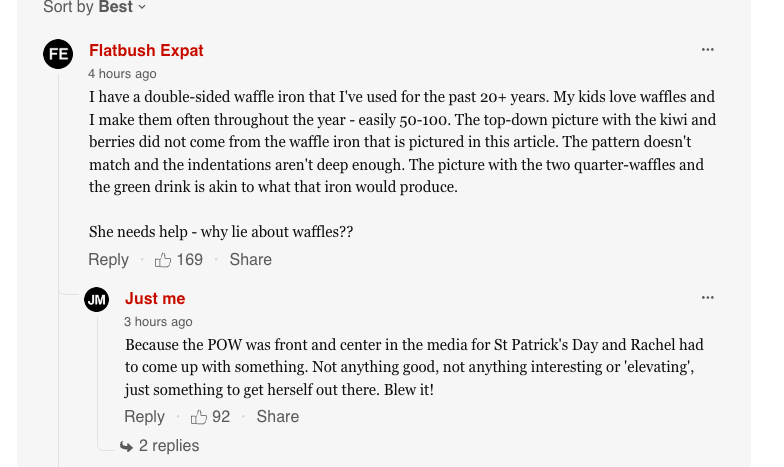Open three-dot menu on Flatbush Expat comment
Viewport: 784px width, 467px height.
click(x=708, y=50)
